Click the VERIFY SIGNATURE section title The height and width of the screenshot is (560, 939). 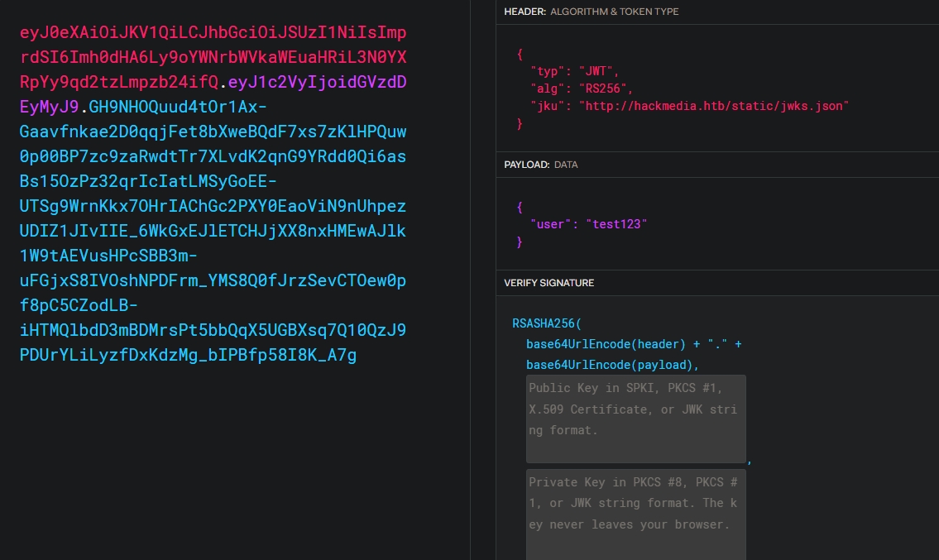click(x=549, y=283)
